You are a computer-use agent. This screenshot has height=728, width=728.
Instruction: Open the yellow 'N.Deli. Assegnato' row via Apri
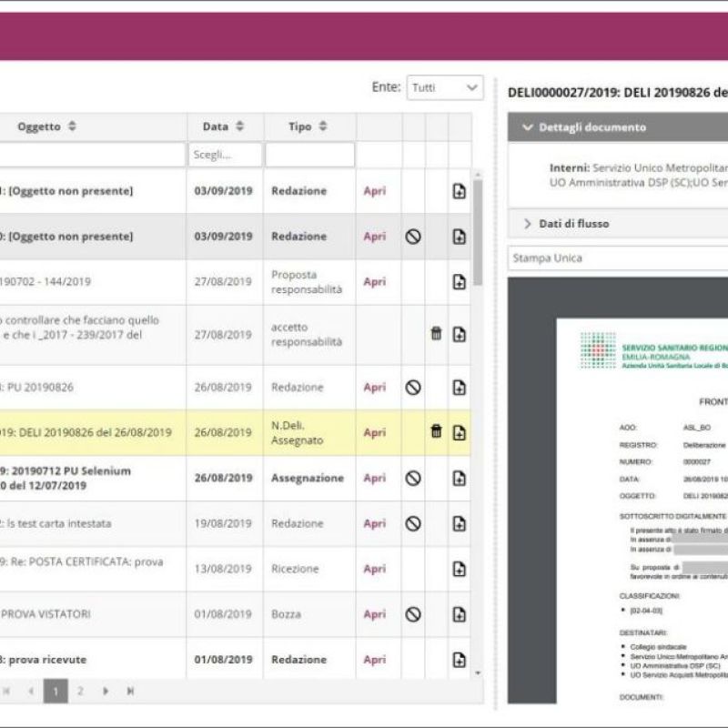click(x=374, y=432)
